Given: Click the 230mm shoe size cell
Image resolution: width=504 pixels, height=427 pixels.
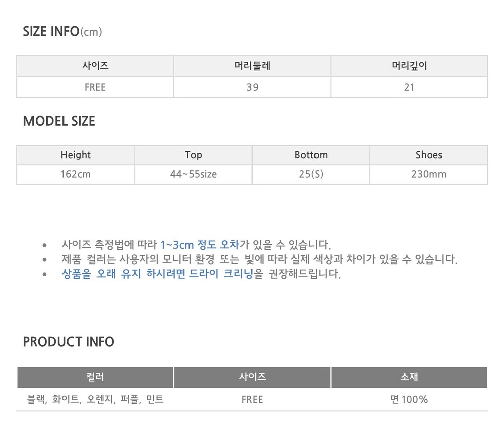Looking at the screenshot, I should tap(429, 174).
